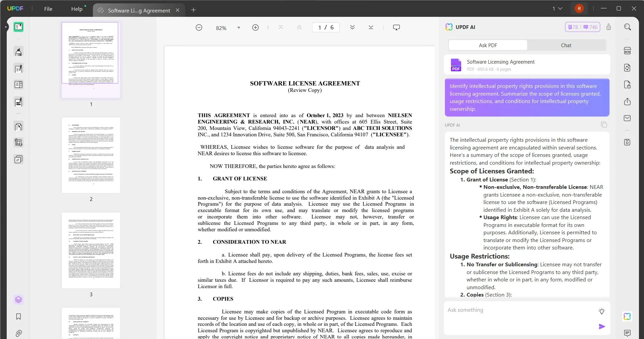This screenshot has width=644, height=339.
Task: Expand the window count dropdown
Action: click(557, 9)
